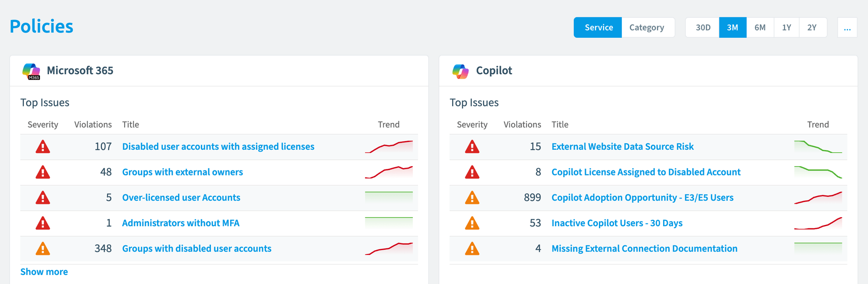Select the 3M time range

733,27
